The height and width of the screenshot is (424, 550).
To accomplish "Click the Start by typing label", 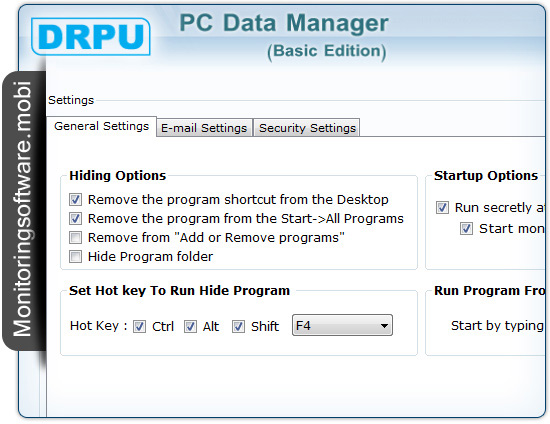I will tap(497, 326).
